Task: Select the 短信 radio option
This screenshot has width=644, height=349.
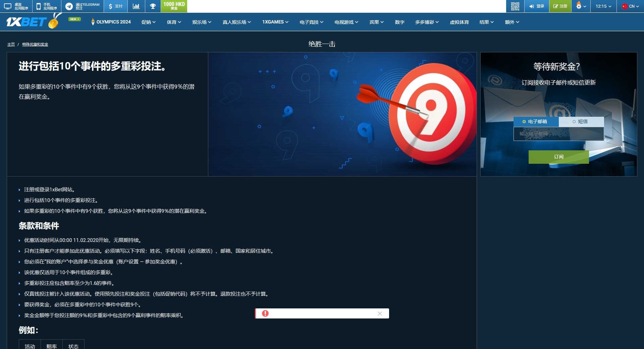Action: (x=581, y=121)
